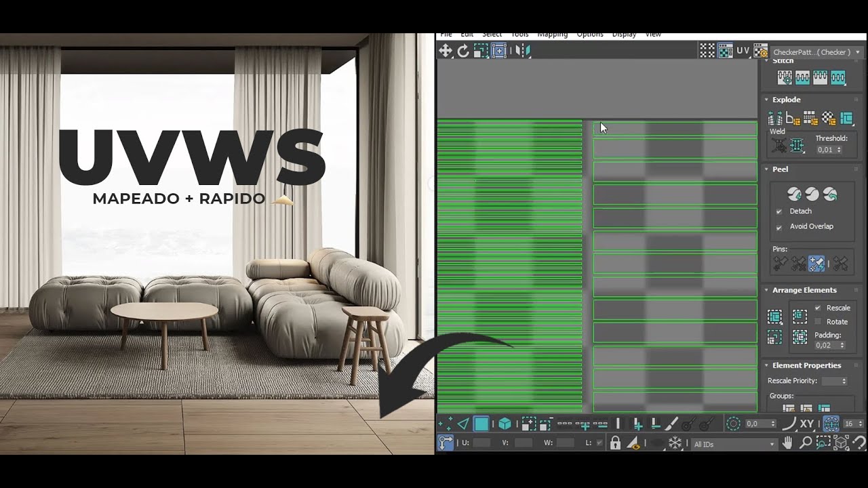Click the V coordinate field
Screen dimensions: 868x488
pos(524,443)
